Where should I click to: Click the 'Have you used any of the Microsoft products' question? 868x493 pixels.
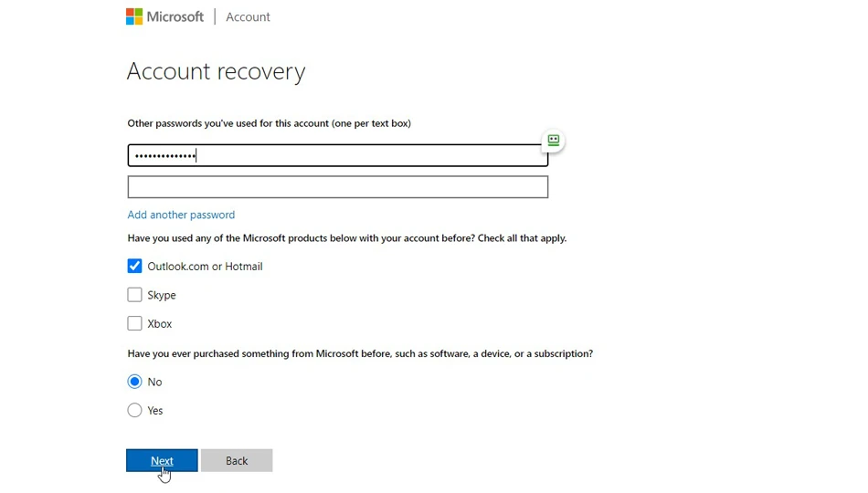(347, 238)
